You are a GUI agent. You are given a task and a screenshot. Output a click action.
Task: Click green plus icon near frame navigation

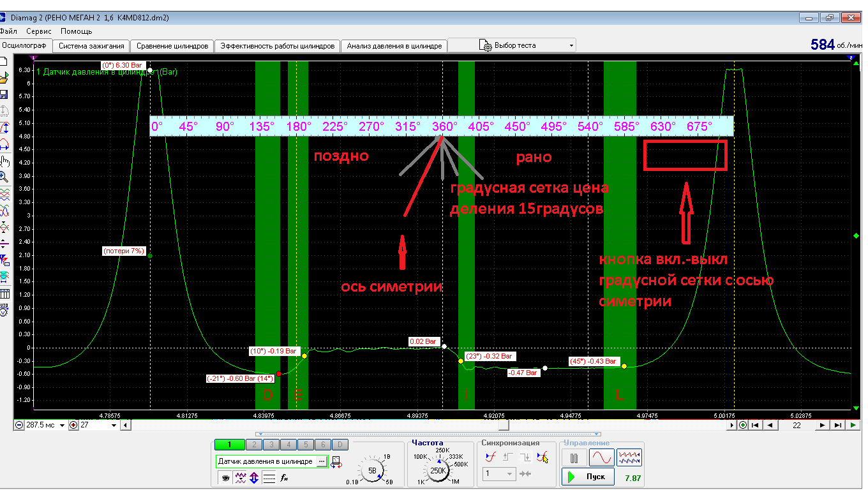743,425
